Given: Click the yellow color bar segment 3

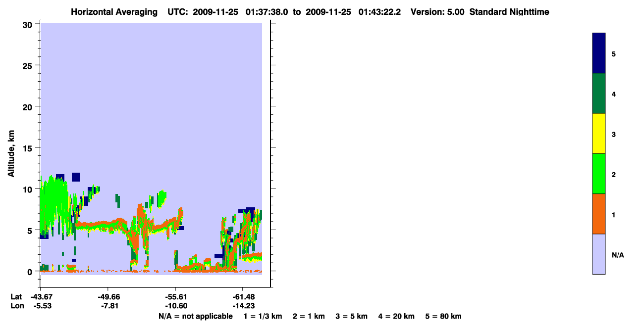Looking at the screenshot, I should click(x=598, y=134).
